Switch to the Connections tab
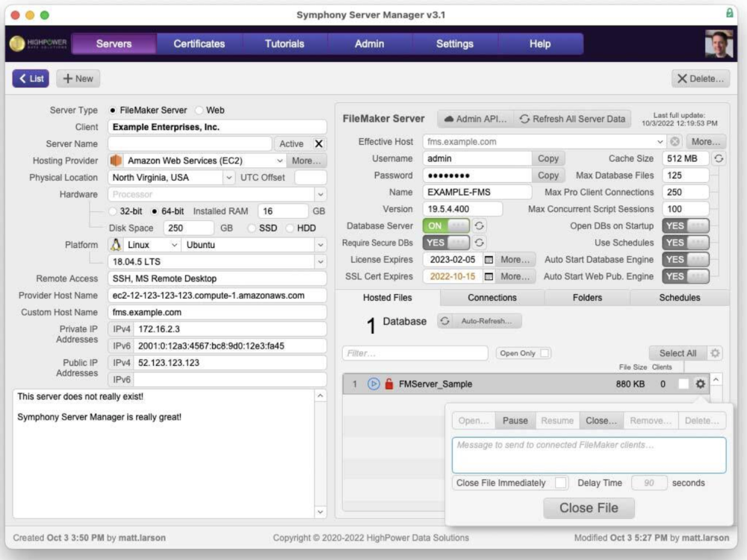The width and height of the screenshot is (747, 560). [492, 297]
